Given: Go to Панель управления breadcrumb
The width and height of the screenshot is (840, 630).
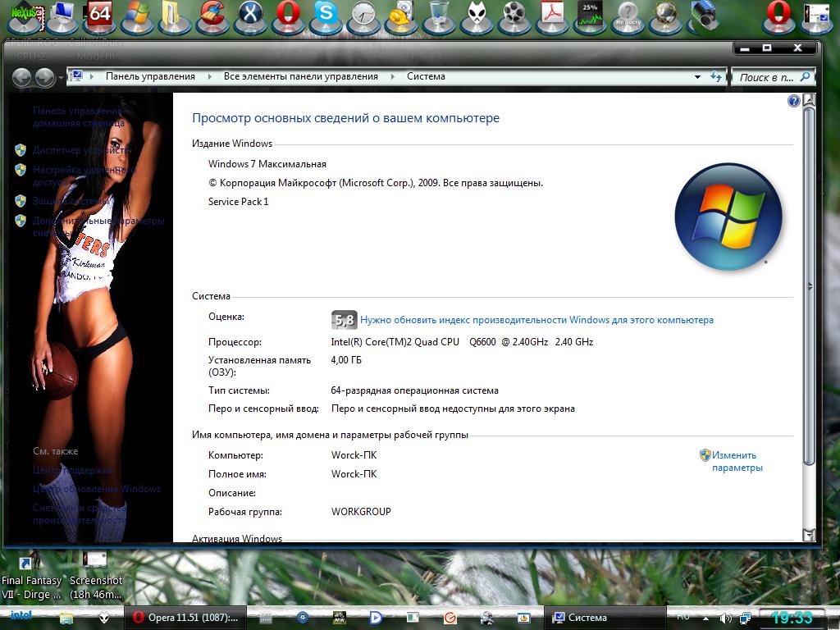Looking at the screenshot, I should (x=151, y=76).
